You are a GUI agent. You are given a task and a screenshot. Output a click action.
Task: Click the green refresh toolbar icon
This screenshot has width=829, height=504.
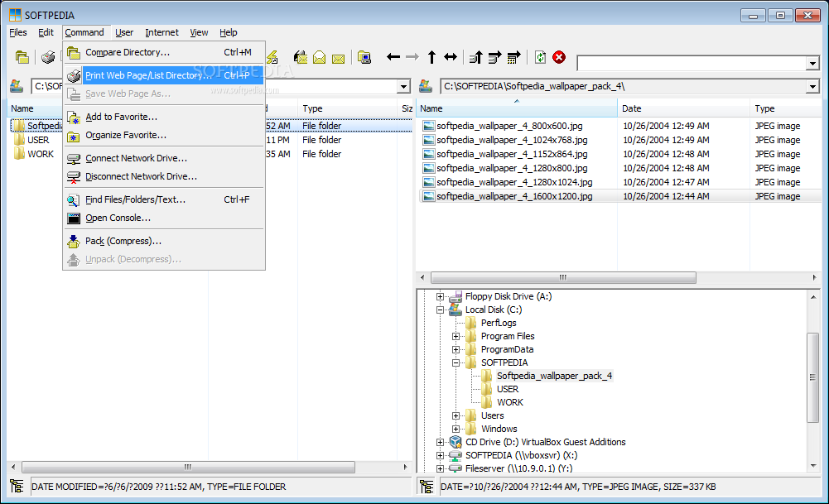(x=540, y=57)
